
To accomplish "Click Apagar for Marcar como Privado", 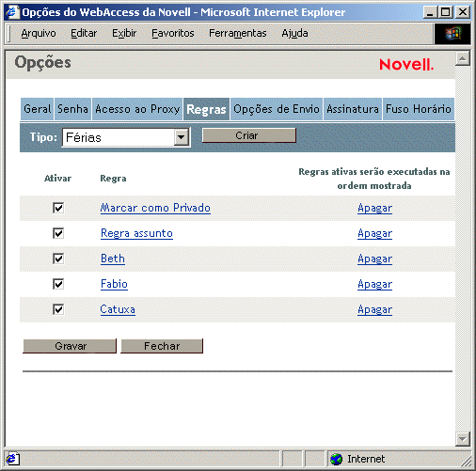I will tap(374, 209).
